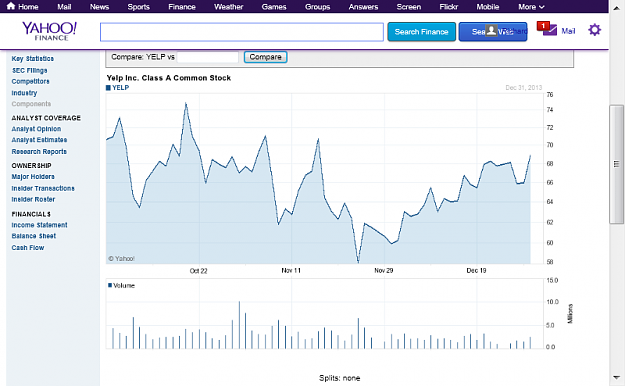
Task: Open Key Statistics link
Action: tap(33, 59)
